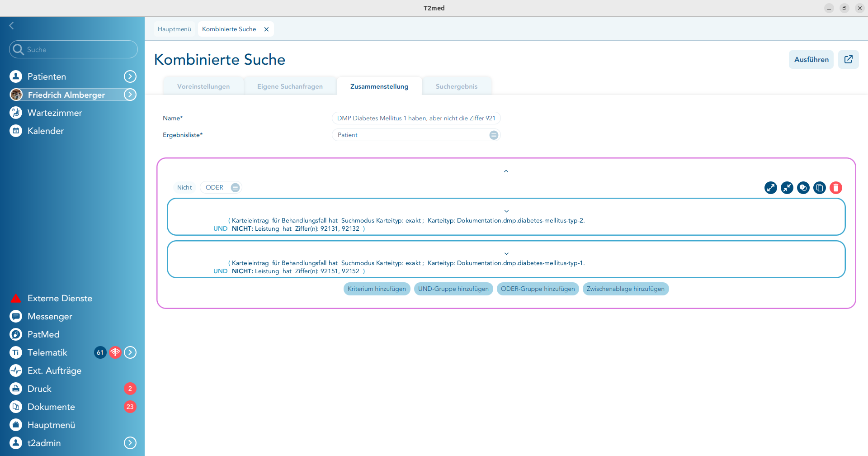The width and height of the screenshot is (868, 456).
Task: Open the Kalender sidebar entry
Action: pos(46,131)
